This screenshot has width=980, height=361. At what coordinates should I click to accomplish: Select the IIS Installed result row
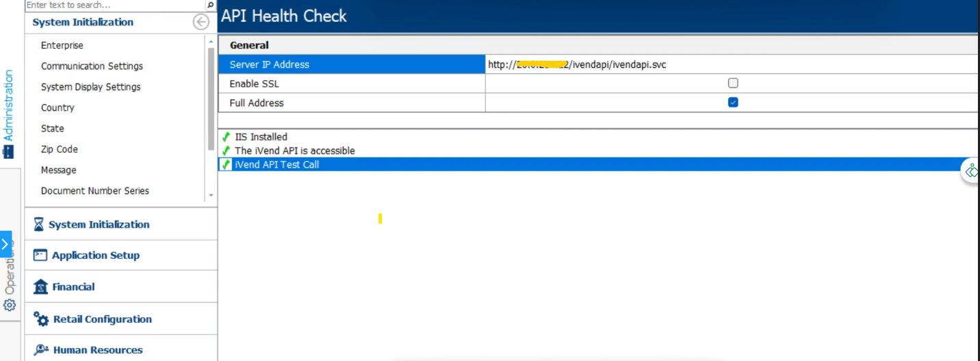coord(599,137)
